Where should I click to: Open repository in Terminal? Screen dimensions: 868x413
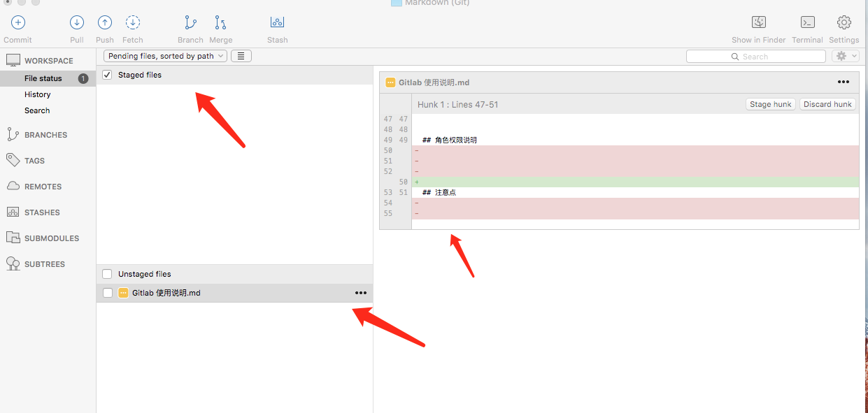pyautogui.click(x=807, y=23)
